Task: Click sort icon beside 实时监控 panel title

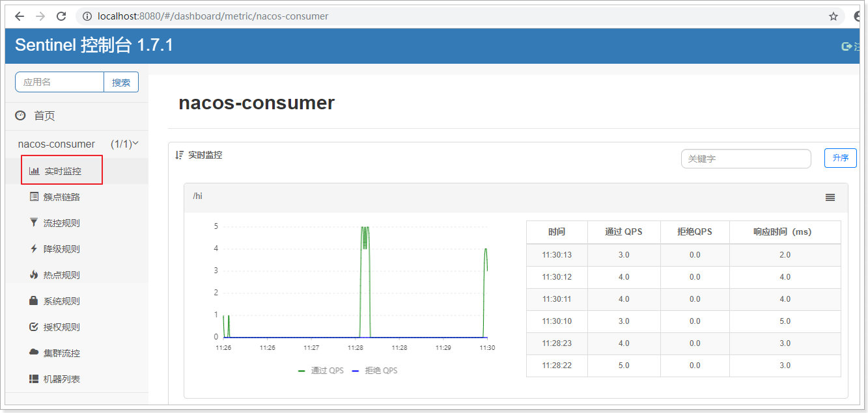Action: point(180,155)
